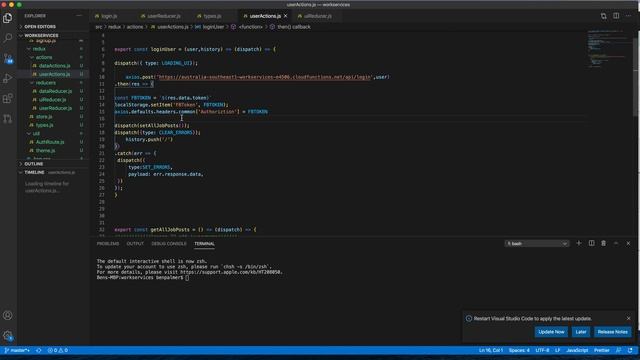Image resolution: width=640 pixels, height=360 pixels.
Task: Open the Accounts icon in activity bar
Action: 8,316
